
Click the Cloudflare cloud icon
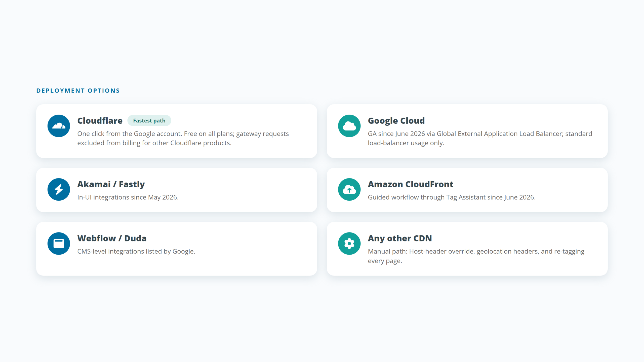59,126
